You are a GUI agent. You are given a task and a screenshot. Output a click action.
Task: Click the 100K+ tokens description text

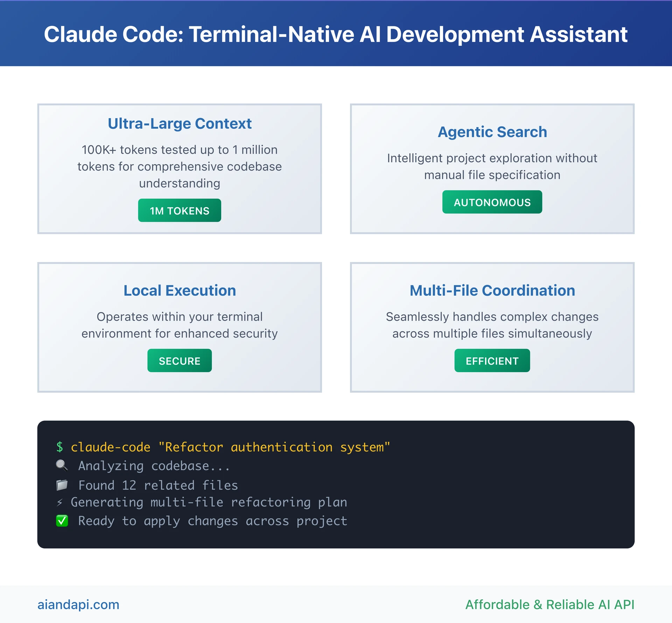click(180, 167)
